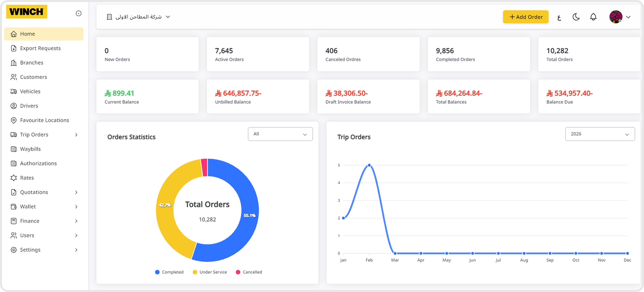Click the Cancelled legend swatch in the chart
Image resolution: width=644 pixels, height=292 pixels.
(239, 272)
